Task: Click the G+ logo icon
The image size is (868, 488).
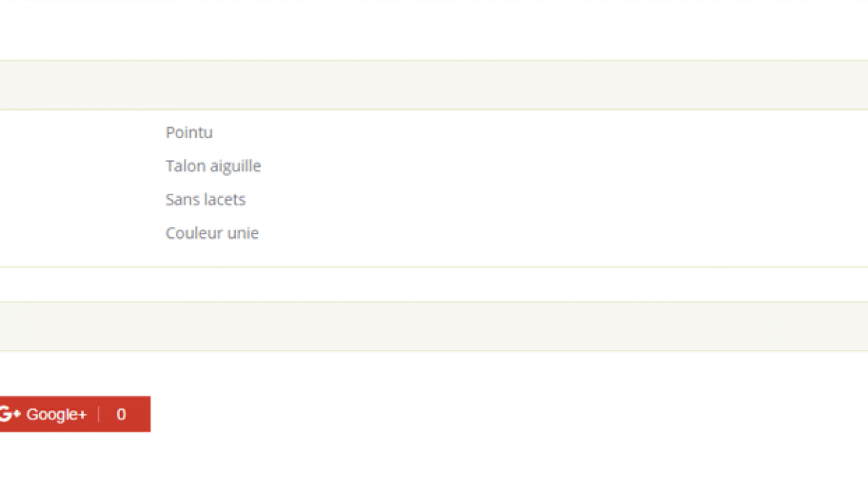Action: [9, 414]
